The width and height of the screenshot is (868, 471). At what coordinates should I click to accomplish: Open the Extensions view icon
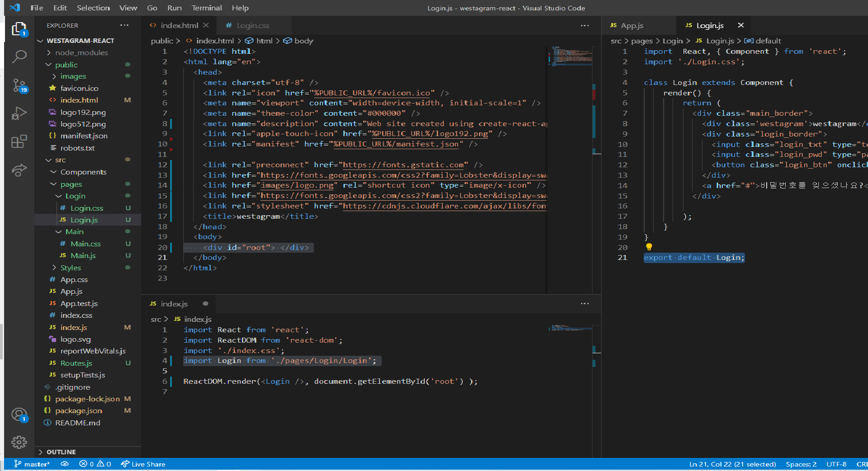click(x=19, y=141)
